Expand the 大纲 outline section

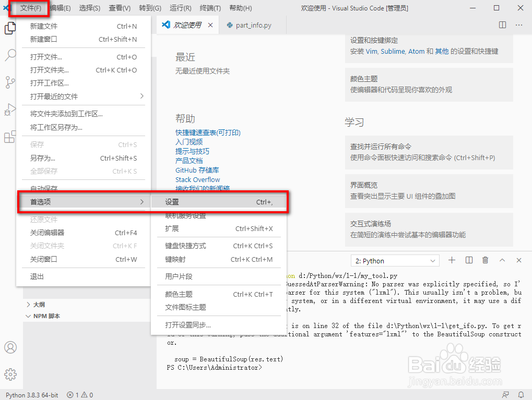pos(36,305)
